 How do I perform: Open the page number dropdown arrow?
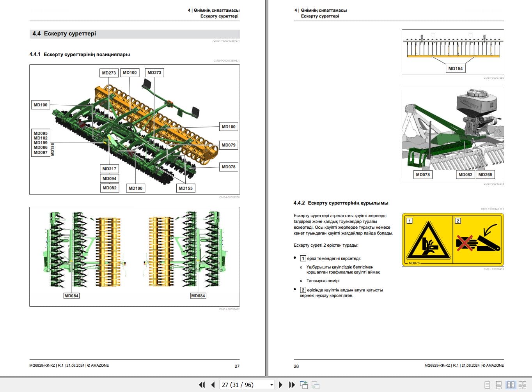pos(271,385)
